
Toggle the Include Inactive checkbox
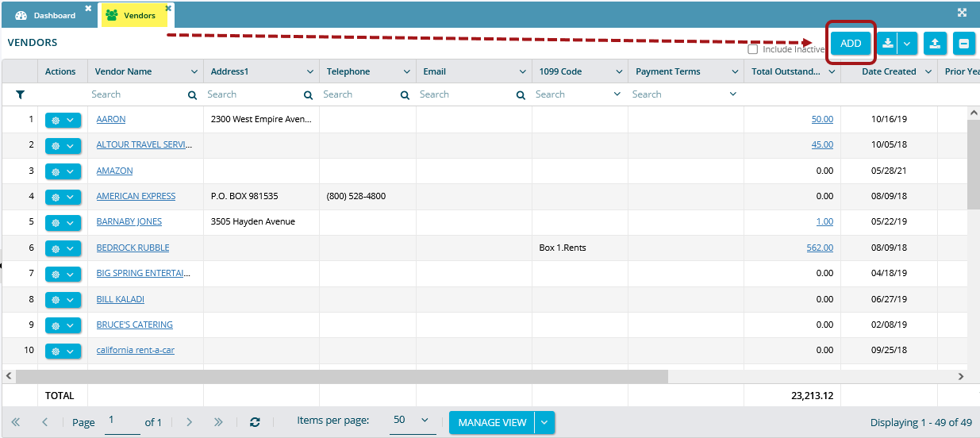pyautogui.click(x=753, y=49)
